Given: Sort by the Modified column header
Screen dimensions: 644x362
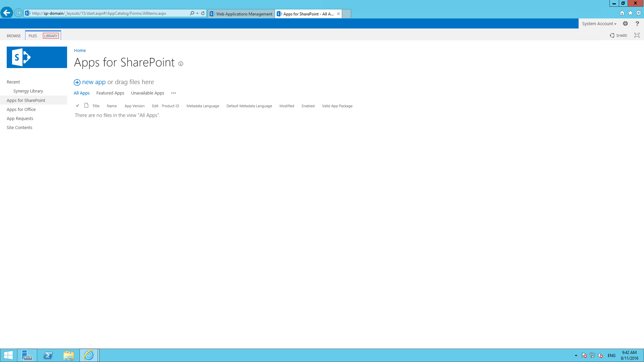Looking at the screenshot, I should pyautogui.click(x=287, y=106).
